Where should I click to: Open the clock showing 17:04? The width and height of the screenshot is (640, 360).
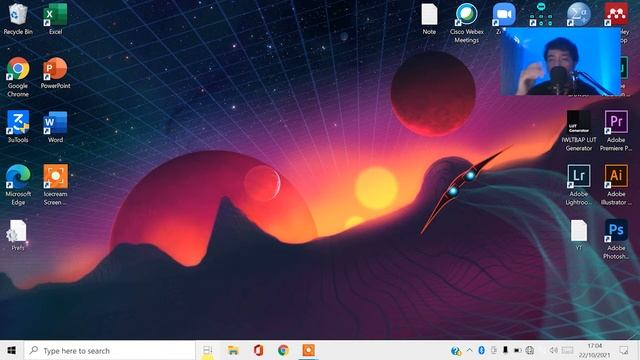point(594,350)
